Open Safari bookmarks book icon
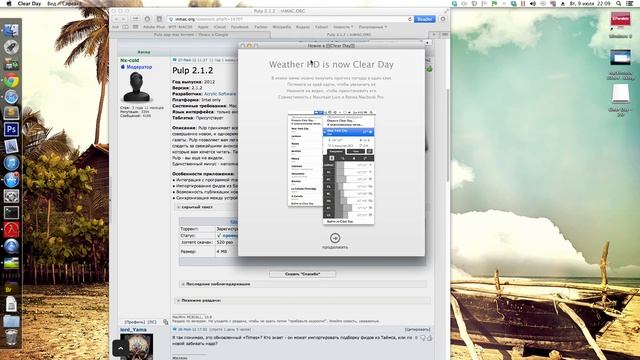640x360 pixels. 125,27
